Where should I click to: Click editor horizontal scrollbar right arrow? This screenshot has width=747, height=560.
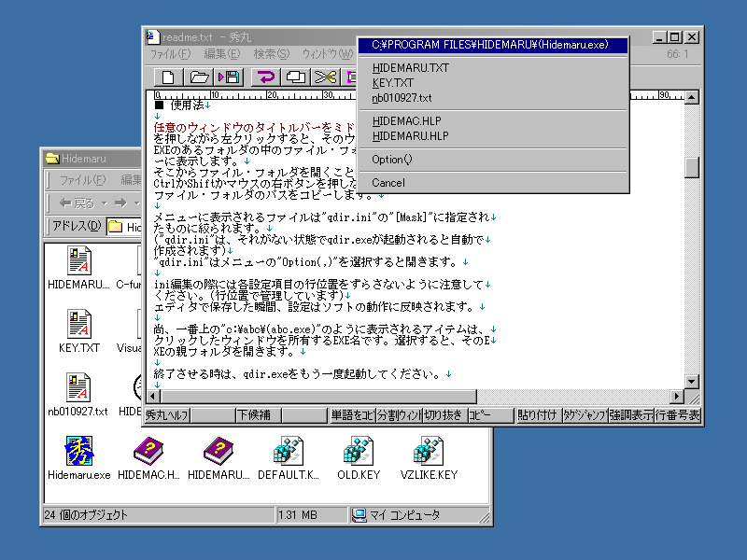coord(677,396)
